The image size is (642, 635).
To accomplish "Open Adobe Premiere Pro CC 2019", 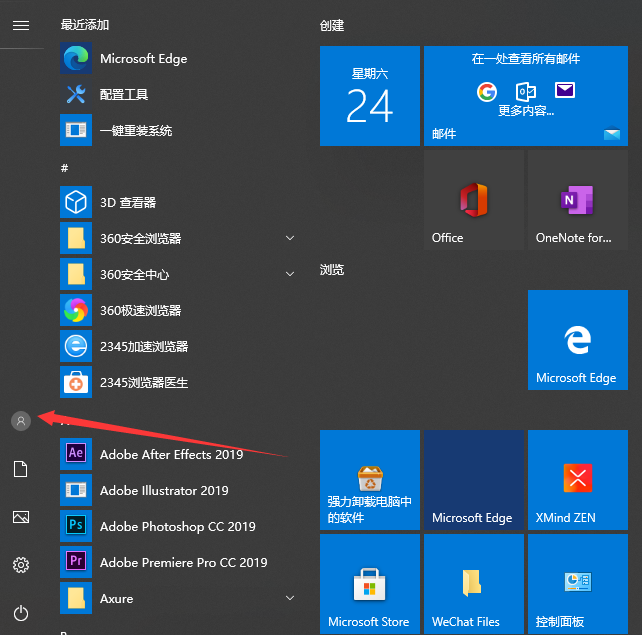I will coord(182,562).
